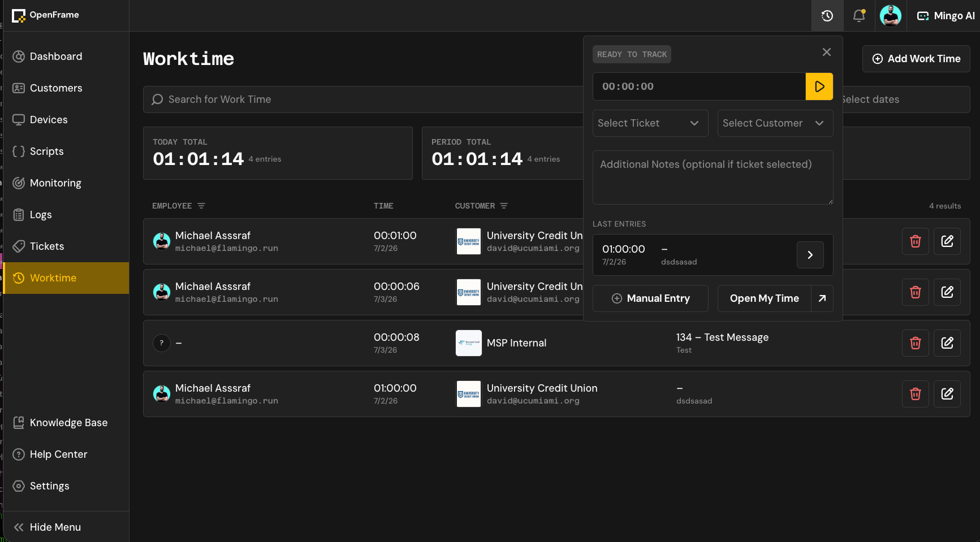This screenshot has width=980, height=542.
Task: Go to Dashboard in the sidebar
Action: 66,57
